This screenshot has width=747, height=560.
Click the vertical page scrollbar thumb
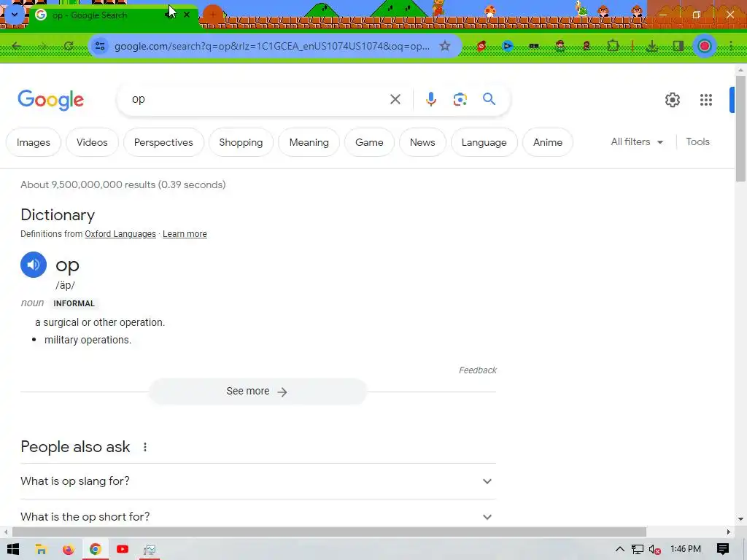(740, 128)
